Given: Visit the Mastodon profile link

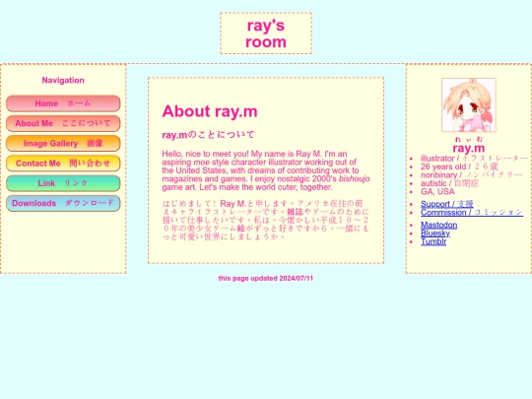Looking at the screenshot, I should point(438,225).
